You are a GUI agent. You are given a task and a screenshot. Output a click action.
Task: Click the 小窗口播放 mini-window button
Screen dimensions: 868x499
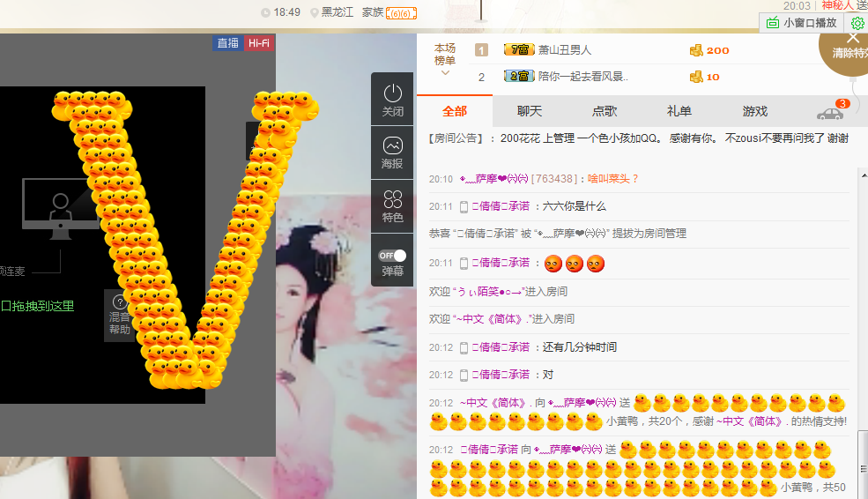coord(801,23)
